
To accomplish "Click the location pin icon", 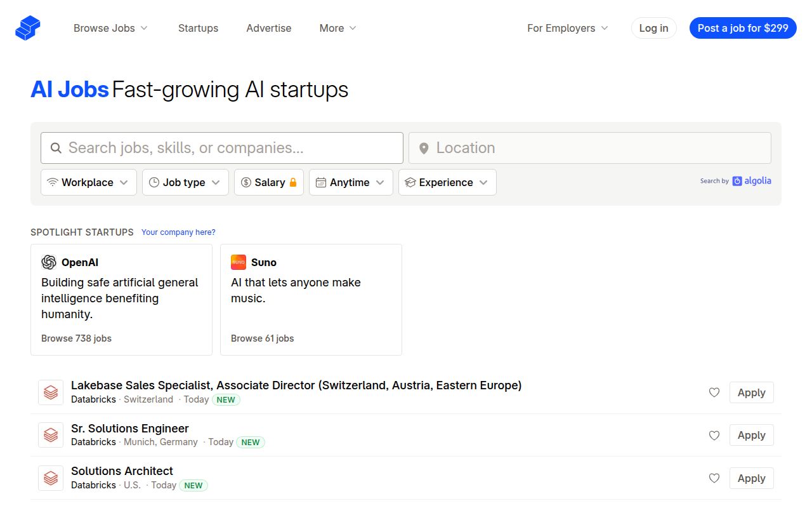I will [424, 148].
